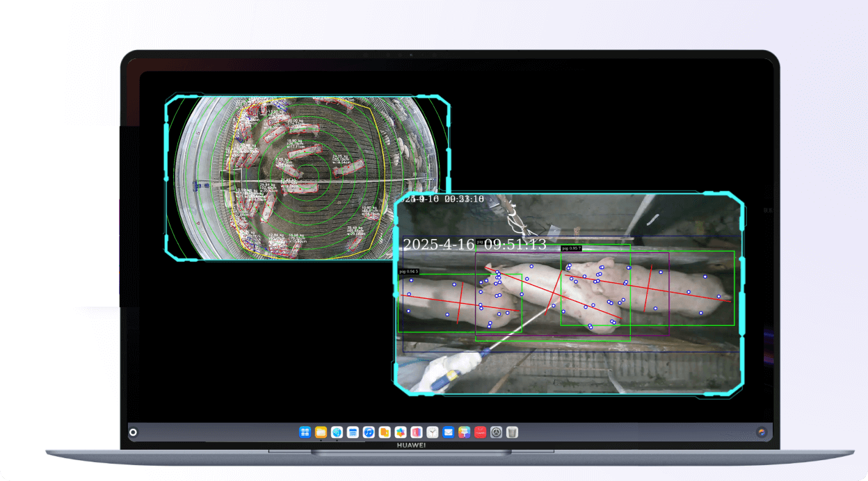Image resolution: width=868 pixels, height=481 pixels.
Task: Open the Mail envelope app in dock
Action: (x=449, y=432)
